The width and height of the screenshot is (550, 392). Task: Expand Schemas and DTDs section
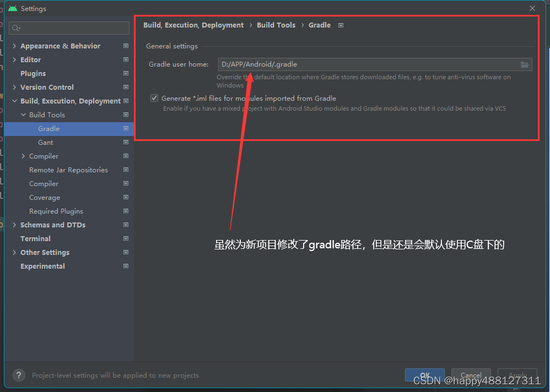tap(14, 225)
